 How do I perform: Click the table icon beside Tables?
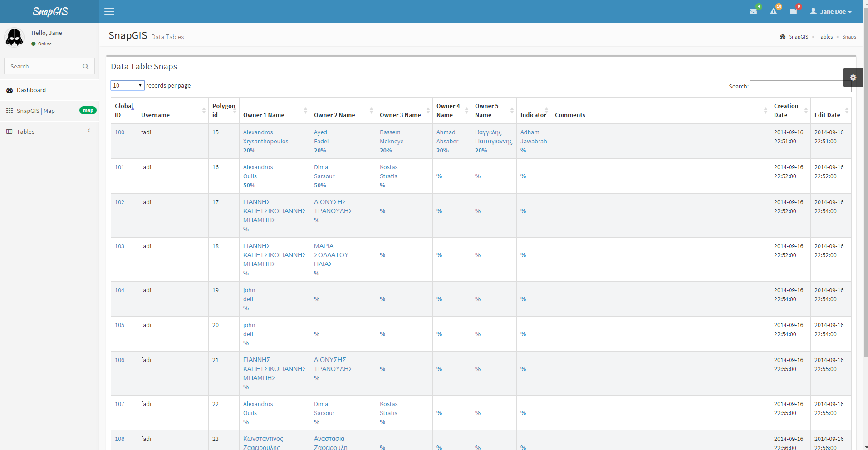click(10, 132)
